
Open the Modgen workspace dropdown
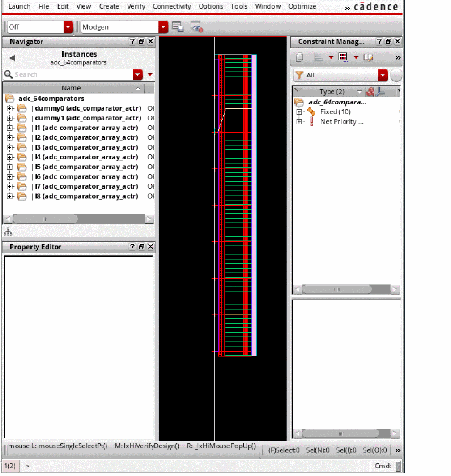163,27
